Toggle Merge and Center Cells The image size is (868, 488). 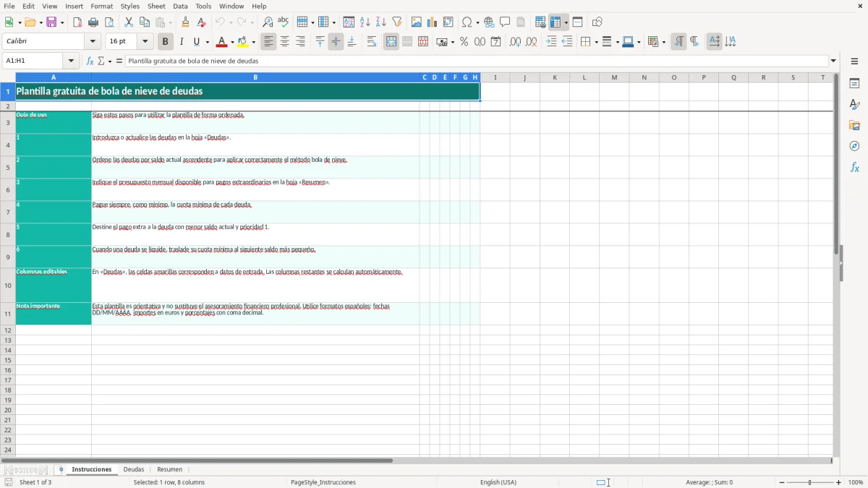391,42
